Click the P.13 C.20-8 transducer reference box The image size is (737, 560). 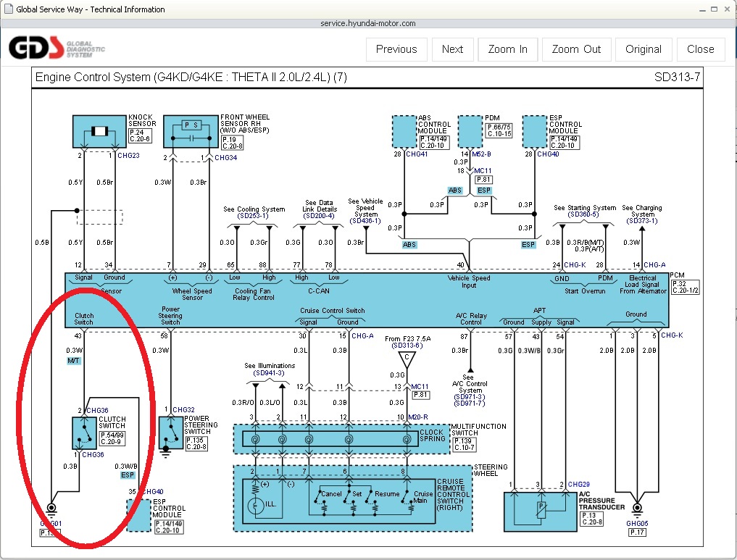592,519
